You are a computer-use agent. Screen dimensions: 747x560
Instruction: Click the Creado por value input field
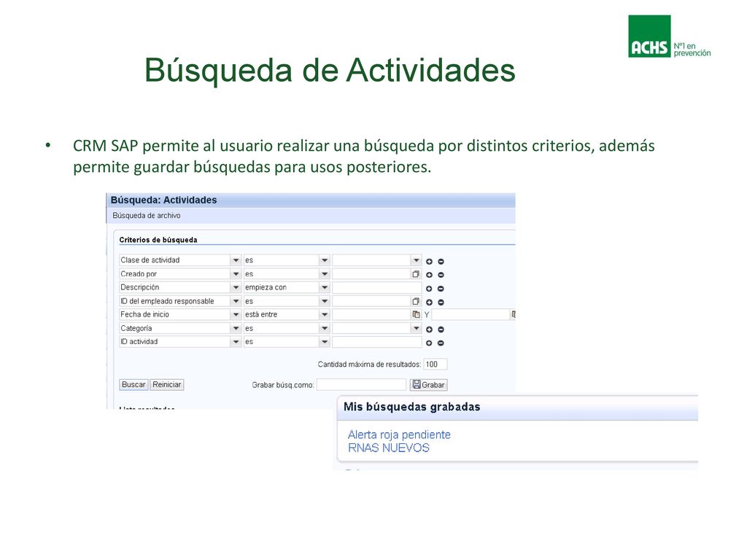[371, 274]
